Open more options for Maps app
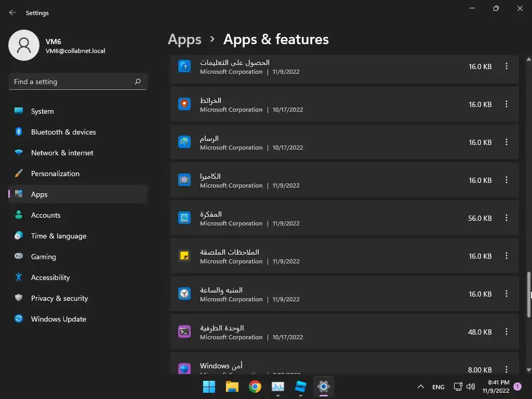The image size is (532, 399). (506, 104)
